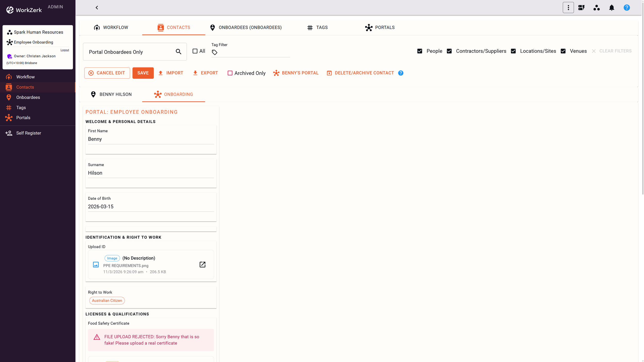Click the Save button
The height and width of the screenshot is (362, 644).
143,73
